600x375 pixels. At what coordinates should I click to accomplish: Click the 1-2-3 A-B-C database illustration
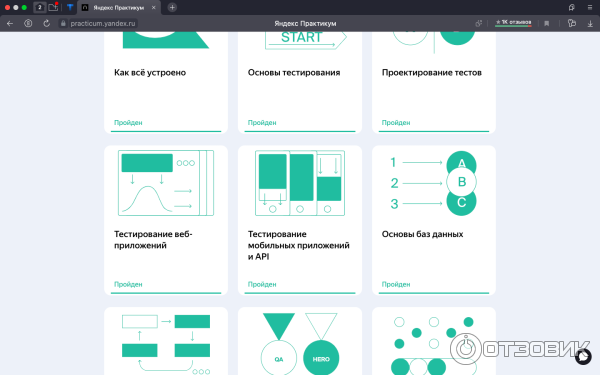(x=433, y=183)
